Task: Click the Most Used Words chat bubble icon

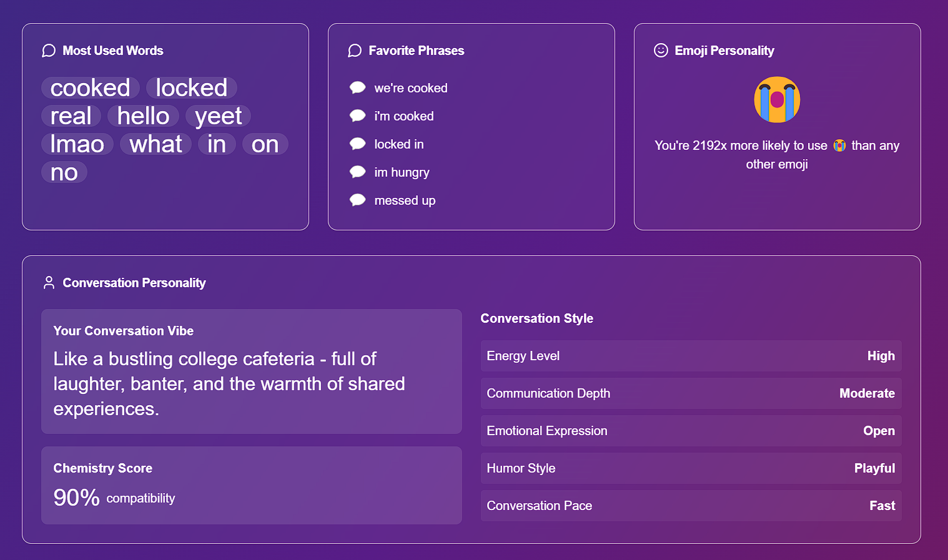Action: point(49,51)
